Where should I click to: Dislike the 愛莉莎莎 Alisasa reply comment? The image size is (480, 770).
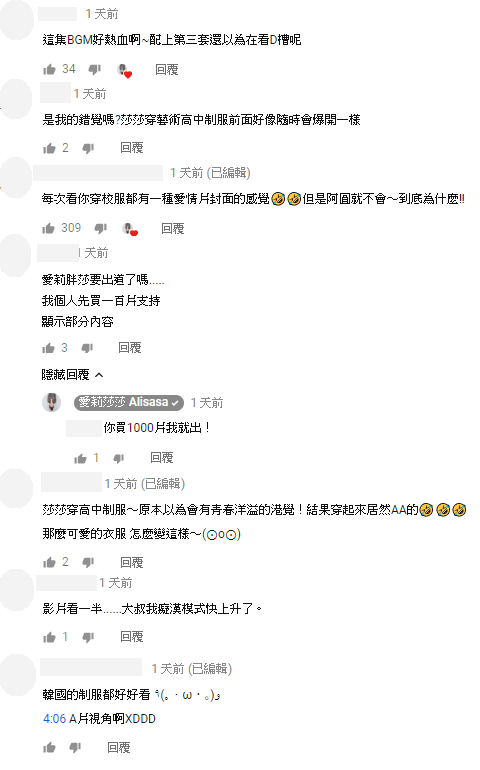pyautogui.click(x=119, y=459)
